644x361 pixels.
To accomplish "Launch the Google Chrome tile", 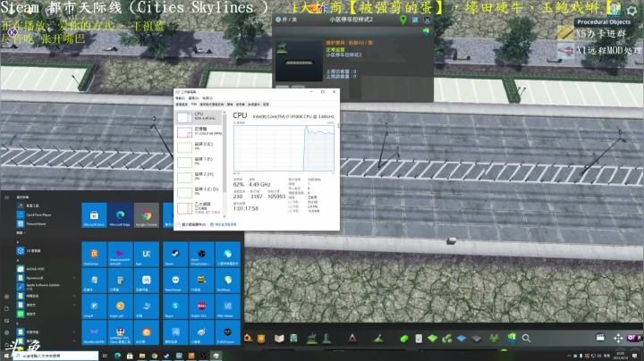I will click(147, 215).
